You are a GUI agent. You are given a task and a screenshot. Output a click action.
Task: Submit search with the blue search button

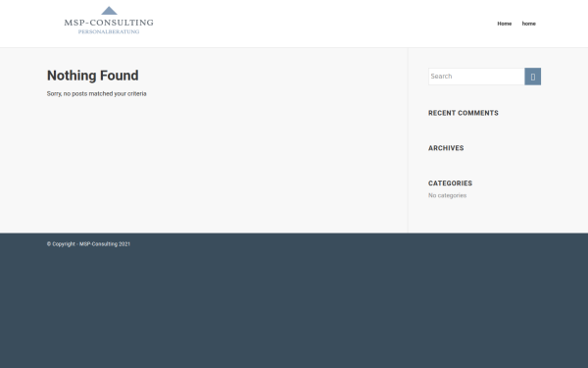(x=532, y=77)
